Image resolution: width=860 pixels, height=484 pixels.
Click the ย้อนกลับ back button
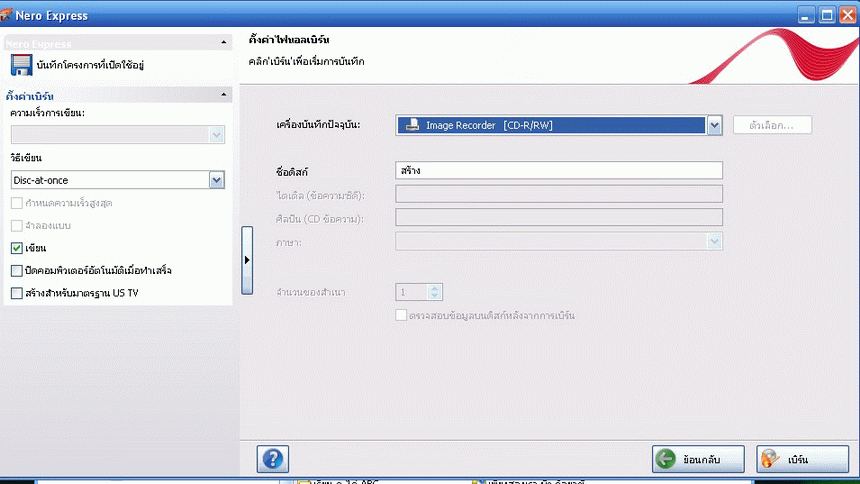[x=698, y=459]
